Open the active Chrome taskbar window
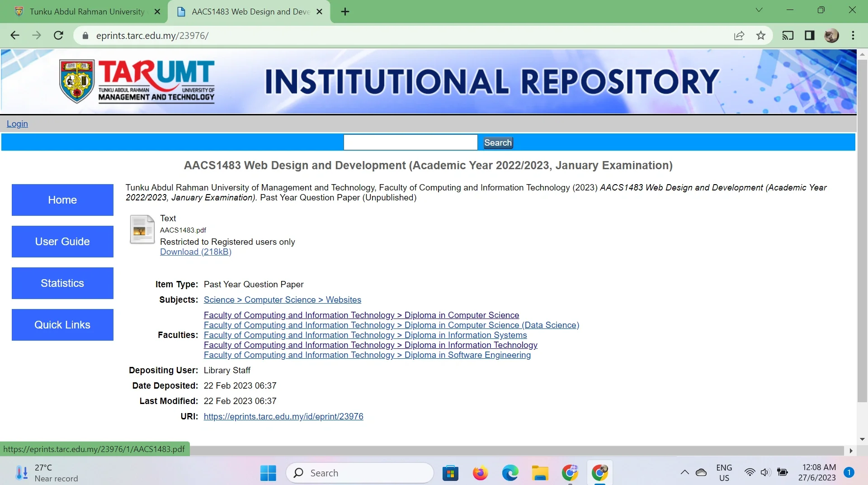The image size is (868, 485). pyautogui.click(x=599, y=473)
